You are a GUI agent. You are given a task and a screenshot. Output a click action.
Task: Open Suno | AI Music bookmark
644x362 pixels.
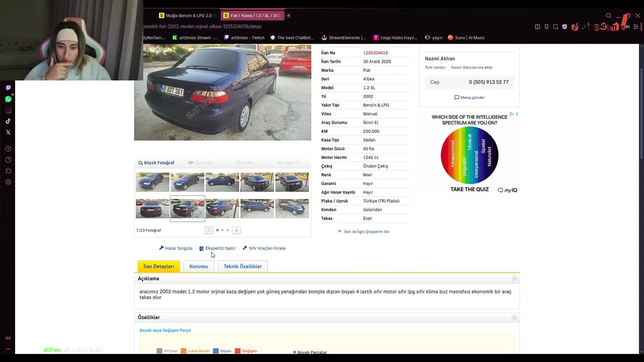[x=466, y=38]
